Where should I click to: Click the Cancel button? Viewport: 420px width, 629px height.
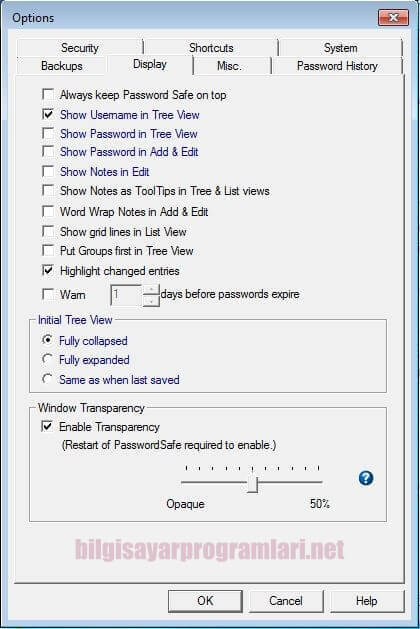[286, 601]
